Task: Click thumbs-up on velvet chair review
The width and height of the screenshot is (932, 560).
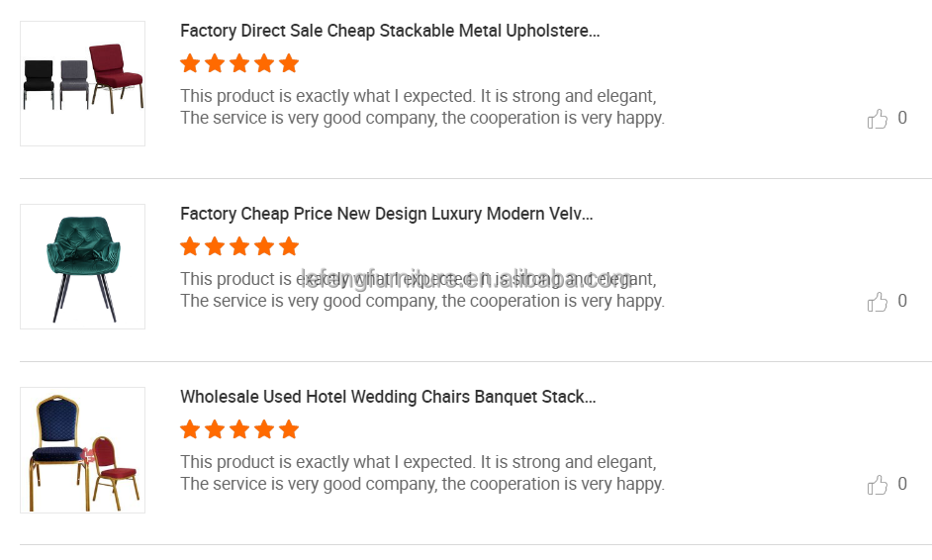Action: 878,302
